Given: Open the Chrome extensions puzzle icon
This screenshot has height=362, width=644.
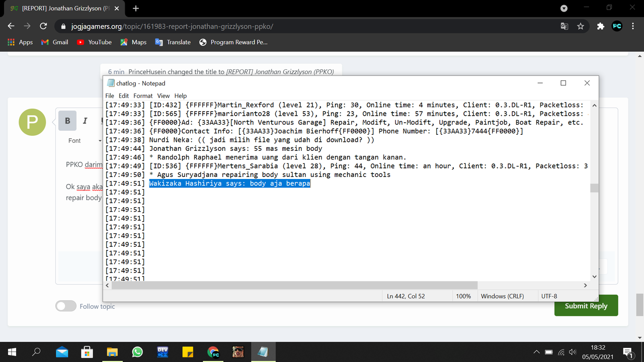Looking at the screenshot, I should (x=600, y=26).
